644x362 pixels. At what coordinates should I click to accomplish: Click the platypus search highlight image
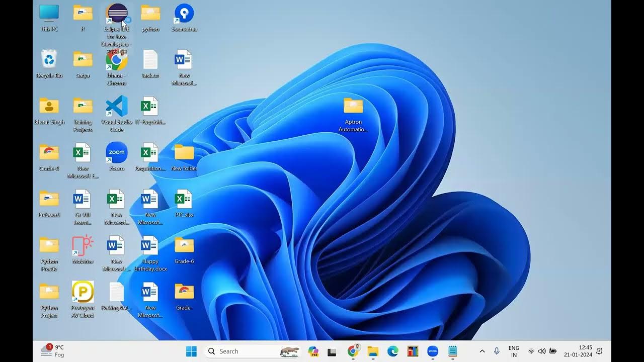point(289,351)
